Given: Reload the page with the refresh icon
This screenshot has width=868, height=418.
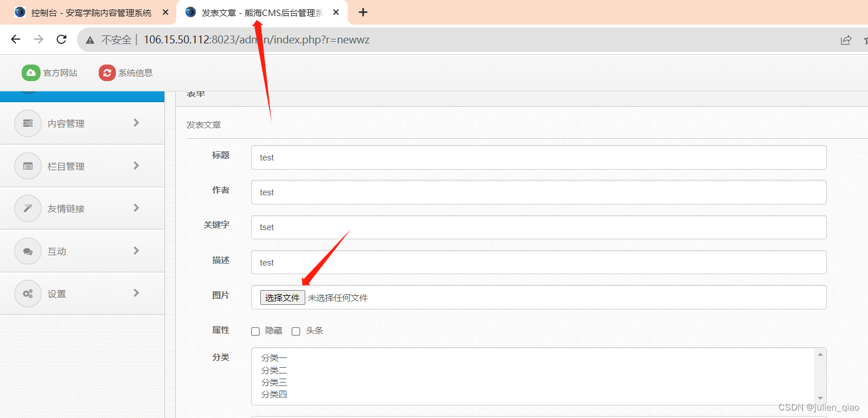Looking at the screenshot, I should click(62, 39).
